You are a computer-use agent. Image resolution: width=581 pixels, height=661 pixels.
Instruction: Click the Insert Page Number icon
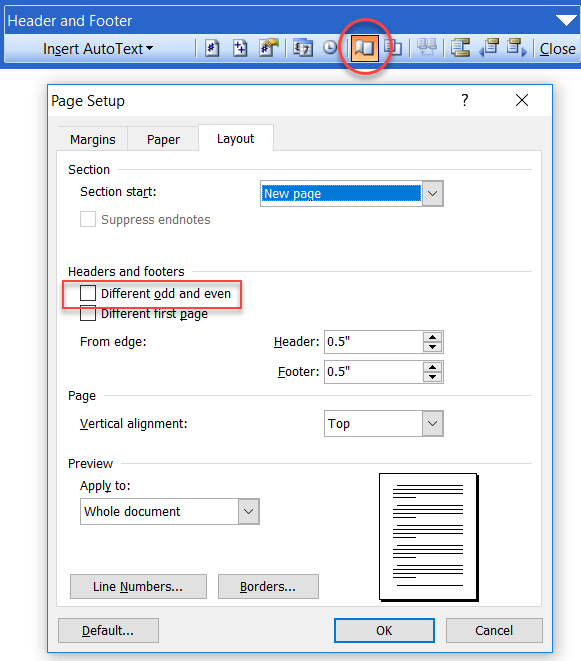coord(212,48)
